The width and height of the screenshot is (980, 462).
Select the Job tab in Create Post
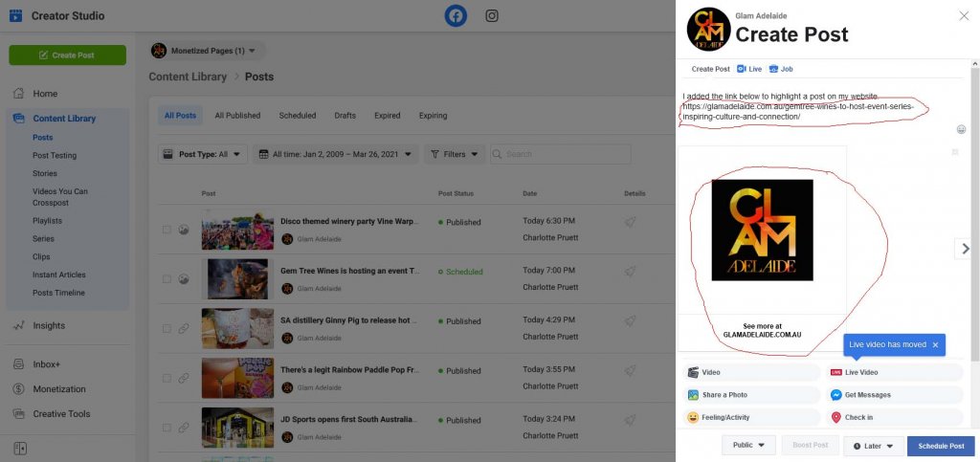coord(781,69)
